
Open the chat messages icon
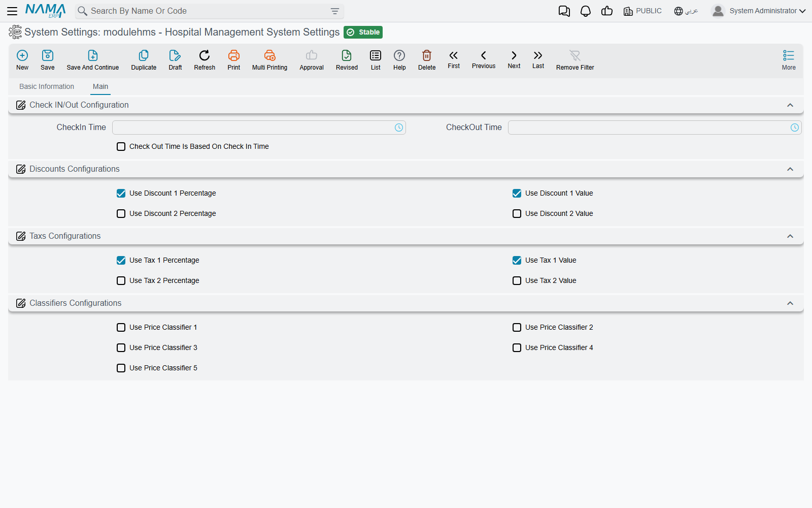click(564, 11)
